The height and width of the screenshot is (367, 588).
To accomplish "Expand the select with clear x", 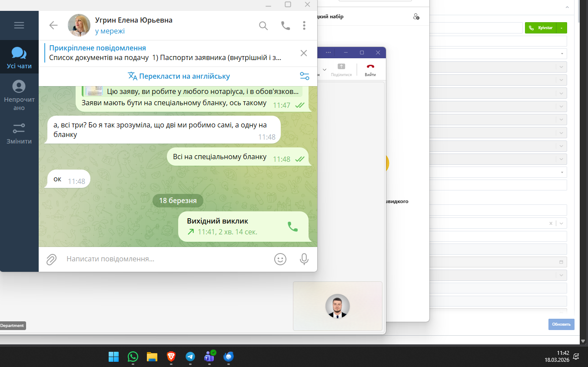I will pos(561,223).
